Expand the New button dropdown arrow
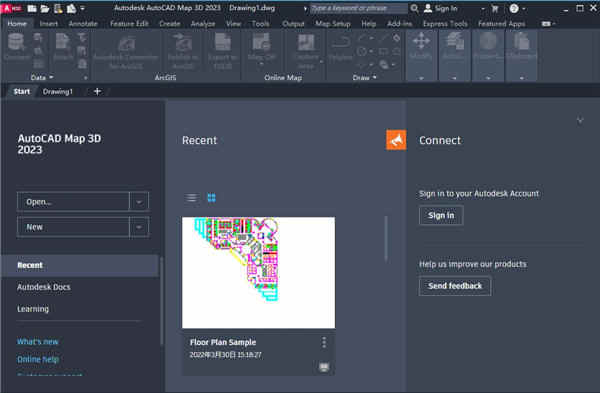The height and width of the screenshot is (393, 600). 139,227
